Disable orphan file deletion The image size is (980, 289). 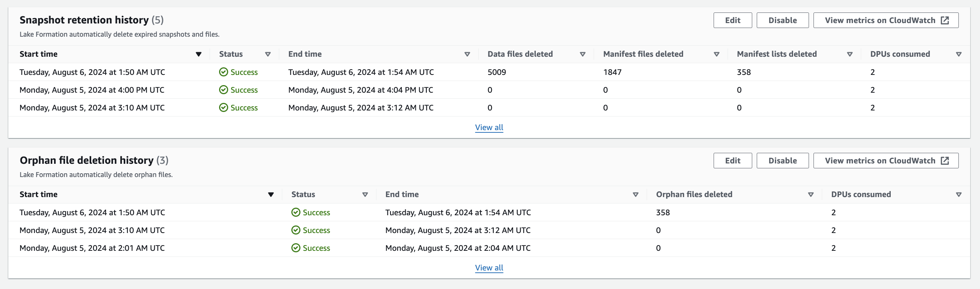click(x=782, y=161)
